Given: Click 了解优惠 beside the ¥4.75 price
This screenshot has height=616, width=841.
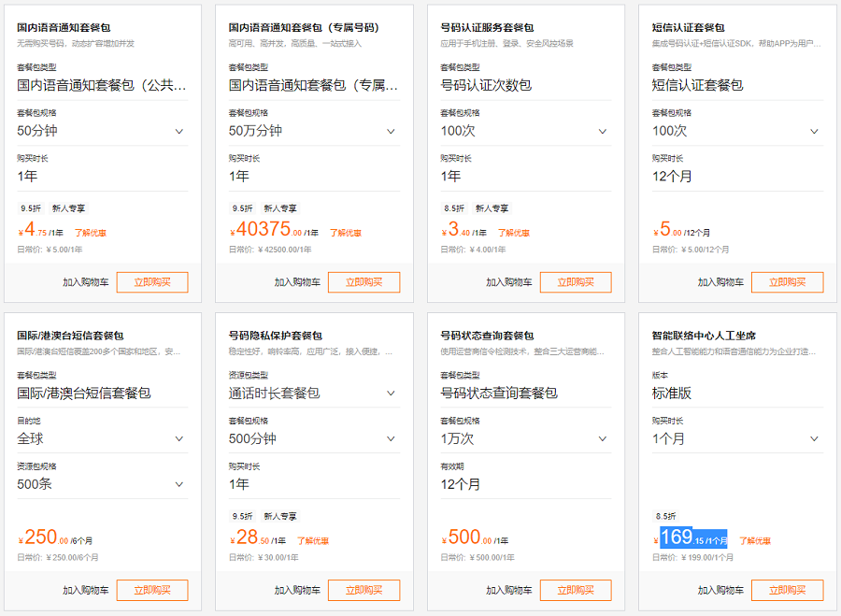Looking at the screenshot, I should point(91,233).
